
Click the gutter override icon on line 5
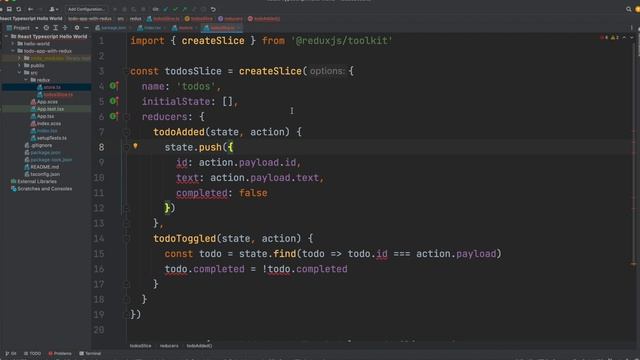click(114, 101)
